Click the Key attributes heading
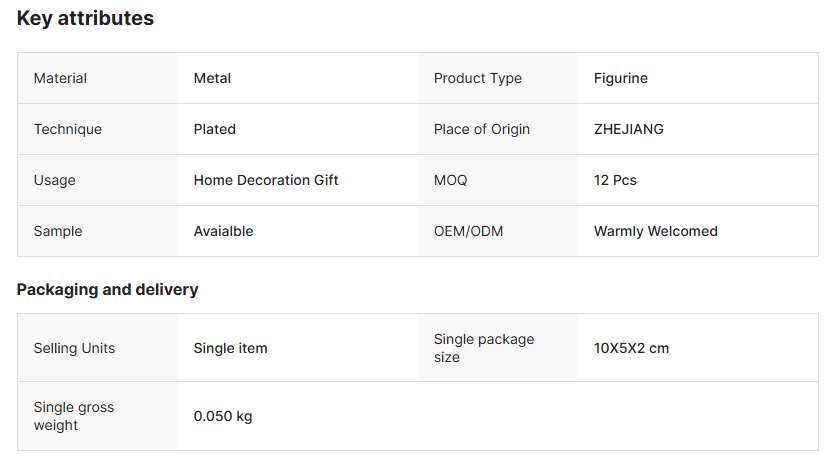The width and height of the screenshot is (832, 462). coord(85,18)
